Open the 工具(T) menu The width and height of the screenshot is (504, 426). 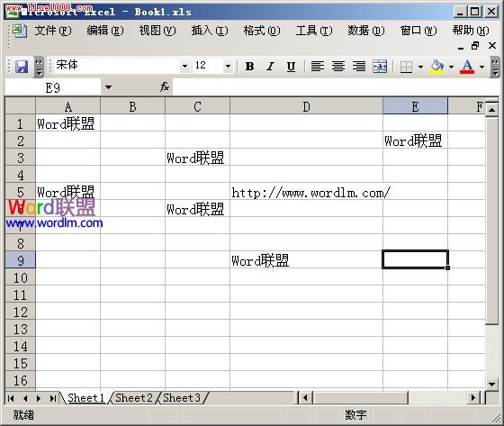(x=314, y=31)
